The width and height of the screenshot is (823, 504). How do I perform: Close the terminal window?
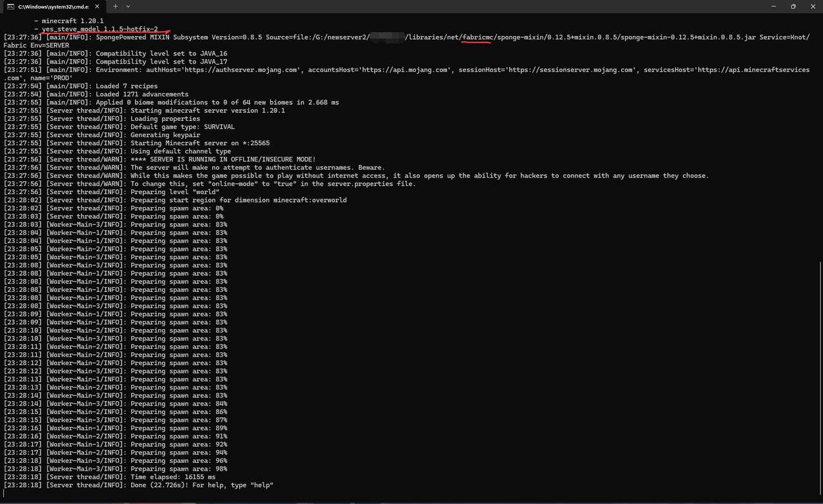[813, 6]
